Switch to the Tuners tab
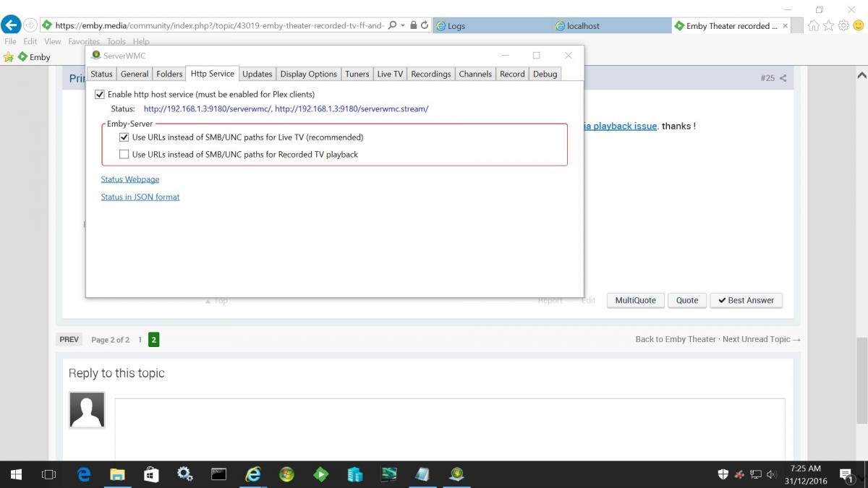The image size is (868, 488). (357, 74)
